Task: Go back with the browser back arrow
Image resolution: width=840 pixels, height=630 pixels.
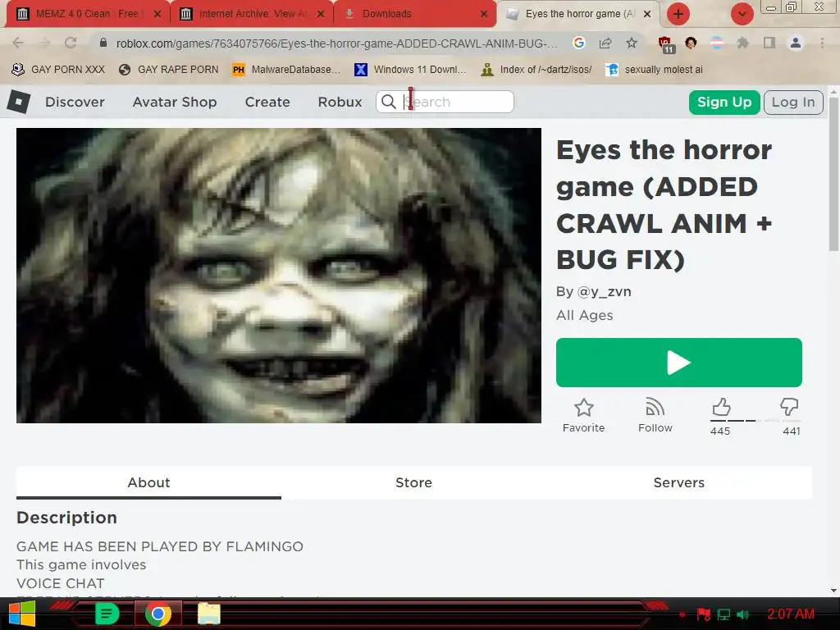Action: pos(18,43)
